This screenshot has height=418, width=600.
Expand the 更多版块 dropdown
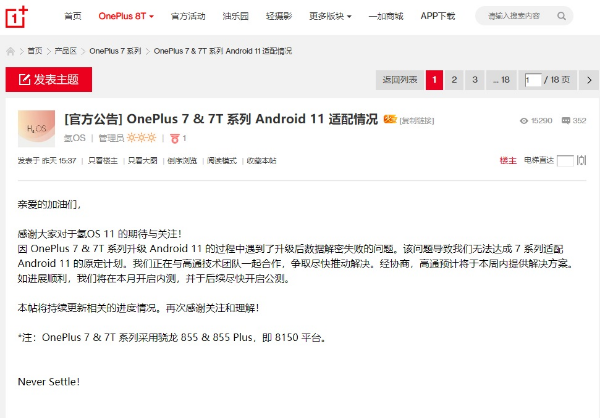330,16
